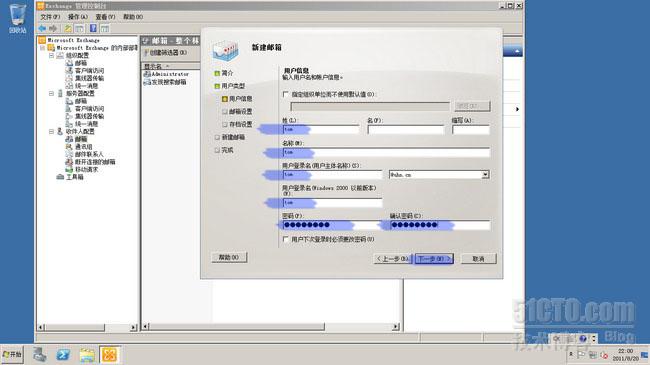Select the 邮箱 node under 组织配置
Viewport: 650px width, 365px height.
(81, 63)
